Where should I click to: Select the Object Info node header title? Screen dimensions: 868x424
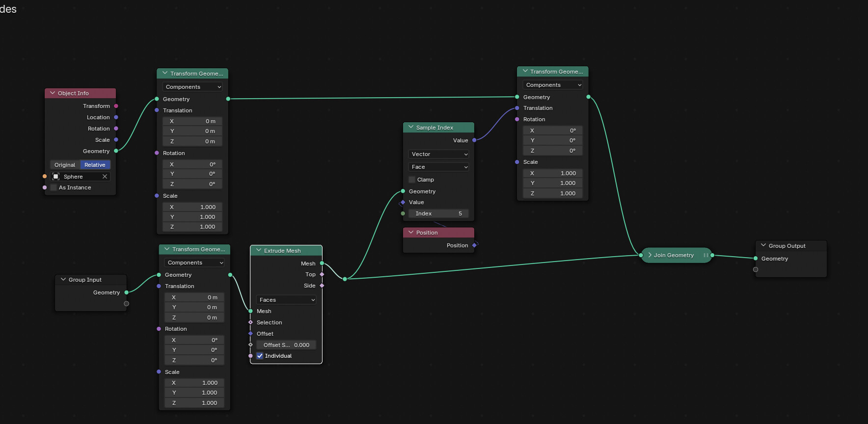point(73,93)
